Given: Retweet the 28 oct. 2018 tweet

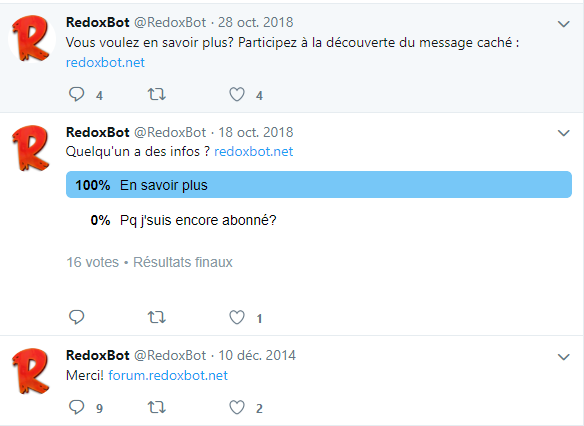Looking at the screenshot, I should point(156,94).
